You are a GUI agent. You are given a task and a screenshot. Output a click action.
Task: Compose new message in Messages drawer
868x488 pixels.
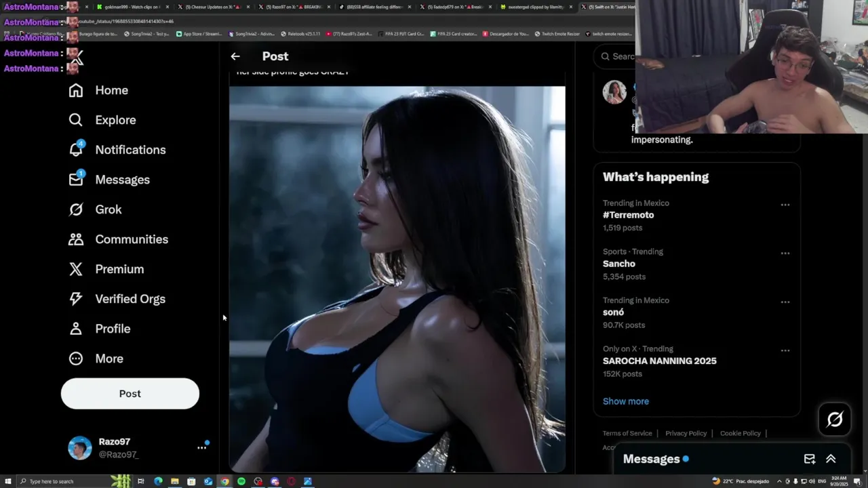pyautogui.click(x=809, y=459)
